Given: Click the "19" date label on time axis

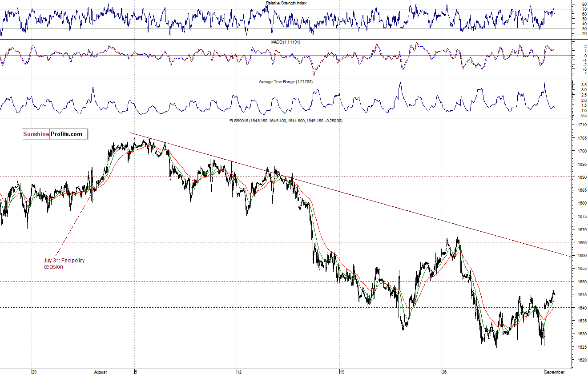Looking at the screenshot, I should coord(342,371).
